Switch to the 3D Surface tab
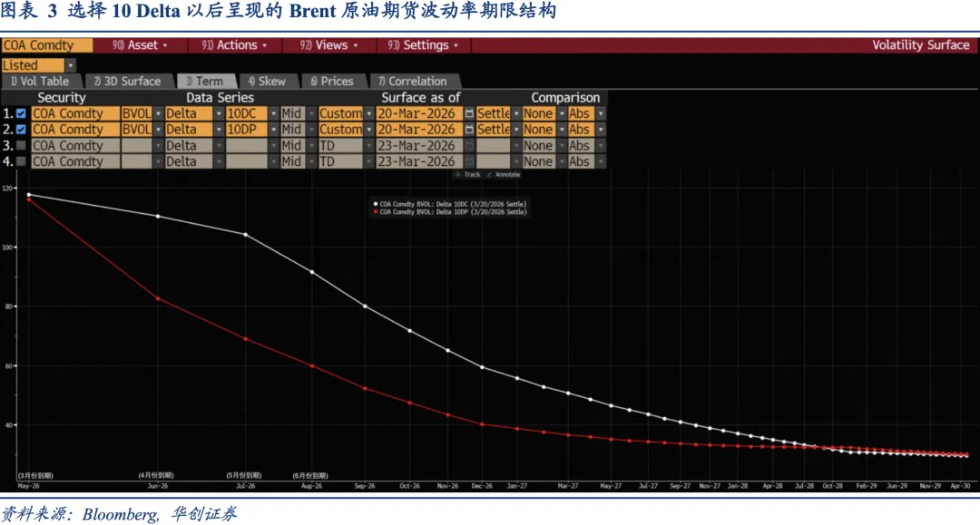This screenshot has width=980, height=525. coord(128,82)
